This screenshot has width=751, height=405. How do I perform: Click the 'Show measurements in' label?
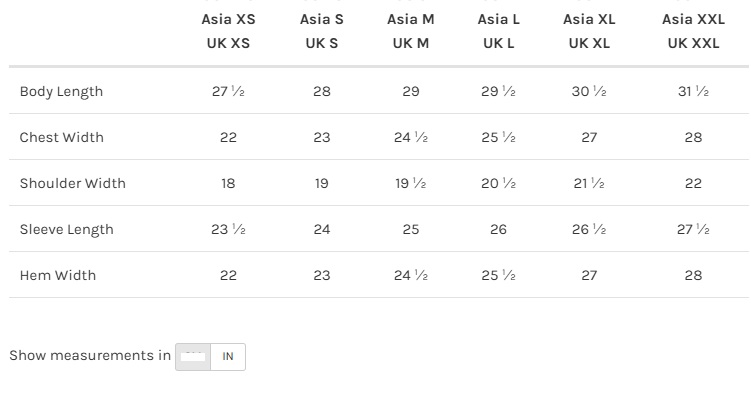pos(90,356)
